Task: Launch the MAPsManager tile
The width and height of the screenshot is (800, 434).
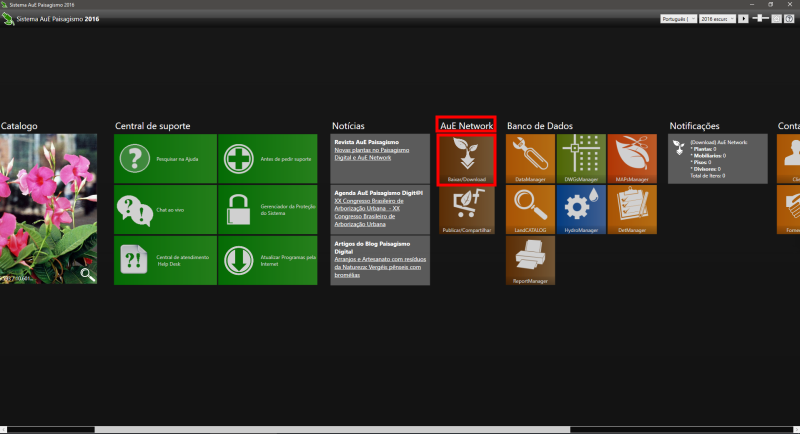Action: 632,159
